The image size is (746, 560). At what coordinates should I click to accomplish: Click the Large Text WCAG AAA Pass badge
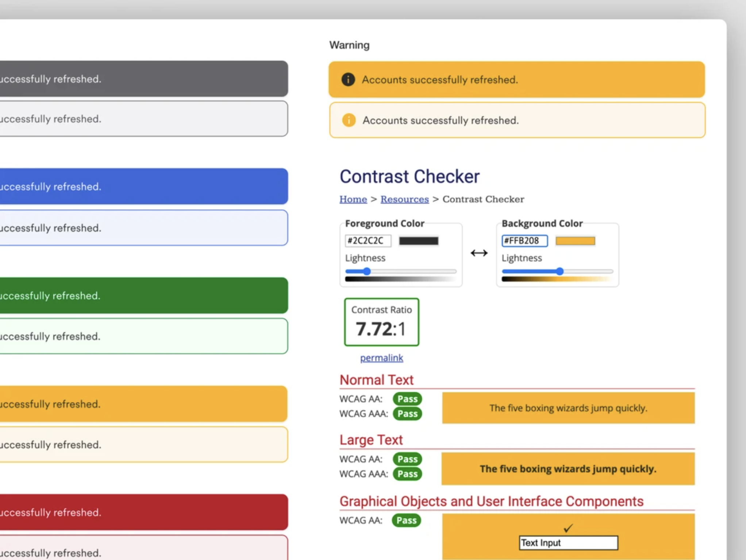click(407, 474)
